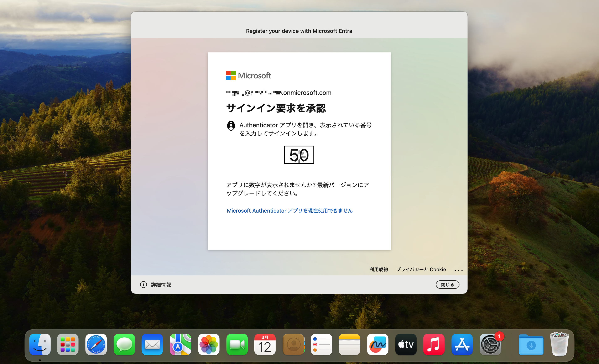
Task: Open Notes app in dock
Action: click(x=349, y=344)
